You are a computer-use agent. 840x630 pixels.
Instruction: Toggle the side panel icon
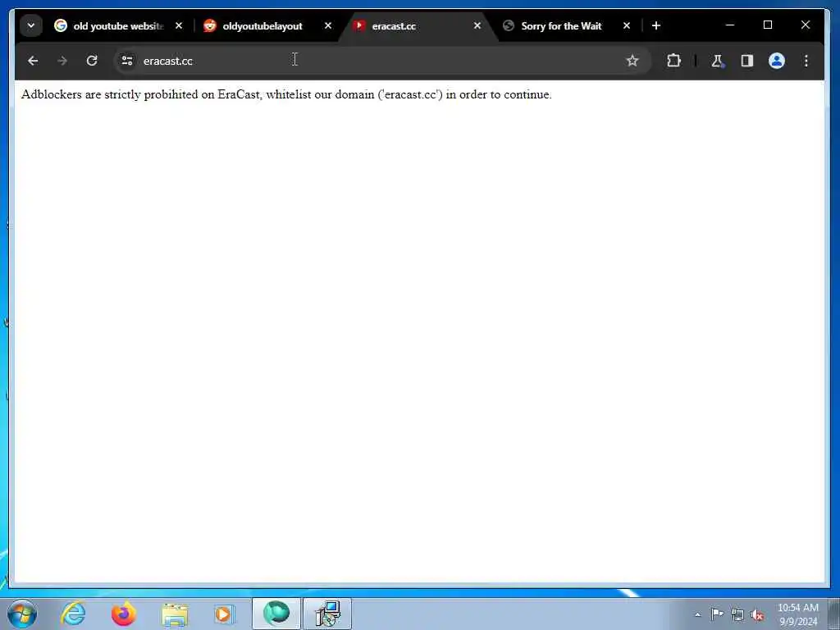[746, 61]
